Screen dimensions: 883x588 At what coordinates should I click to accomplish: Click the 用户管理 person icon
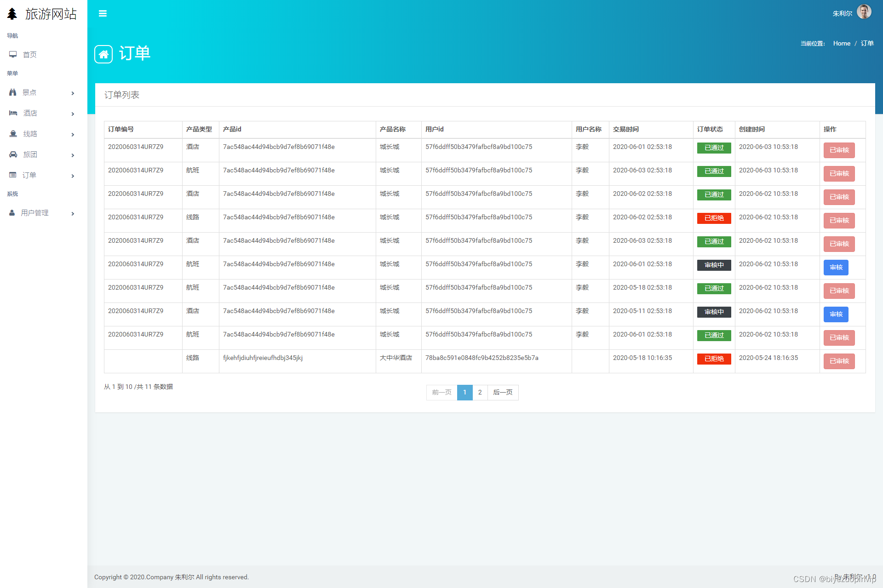pyautogui.click(x=12, y=213)
